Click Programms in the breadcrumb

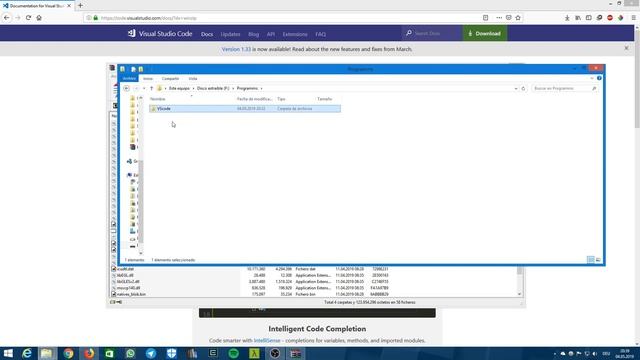point(247,89)
